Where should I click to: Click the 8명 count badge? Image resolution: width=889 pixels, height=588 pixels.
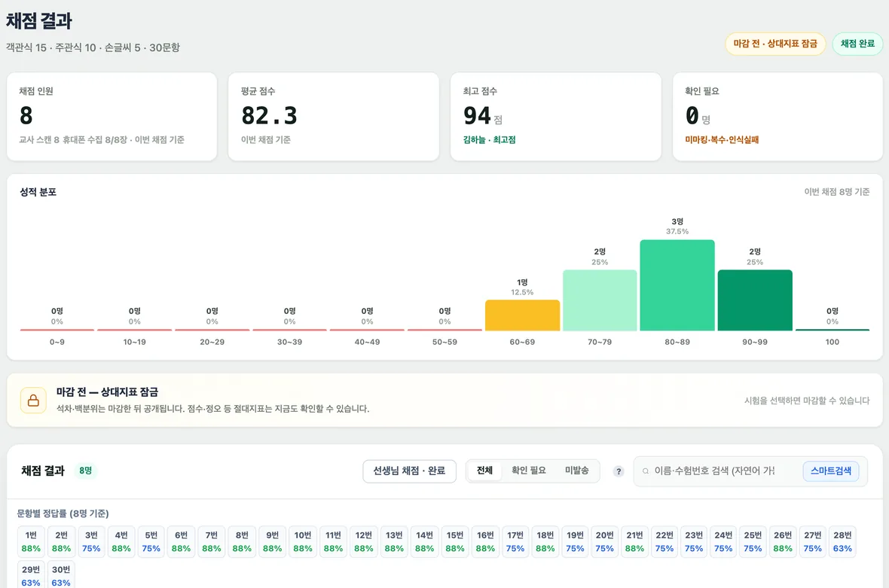(x=86, y=471)
